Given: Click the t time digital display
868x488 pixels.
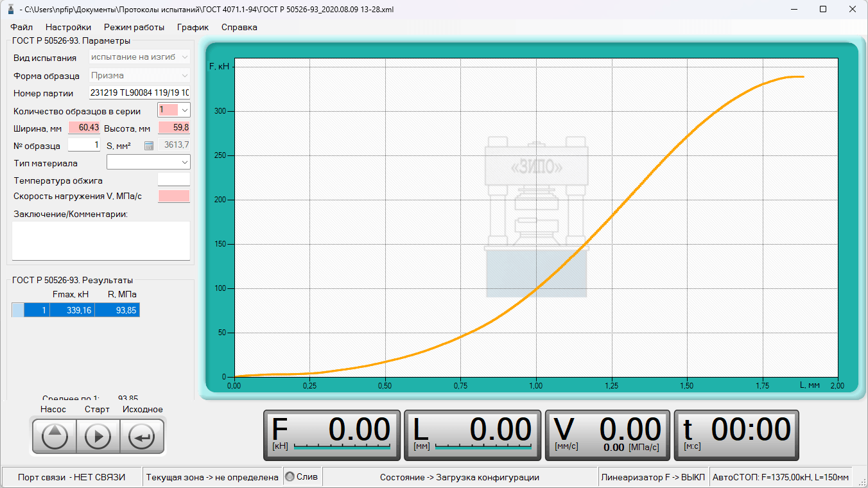Looking at the screenshot, I should 736,435.
